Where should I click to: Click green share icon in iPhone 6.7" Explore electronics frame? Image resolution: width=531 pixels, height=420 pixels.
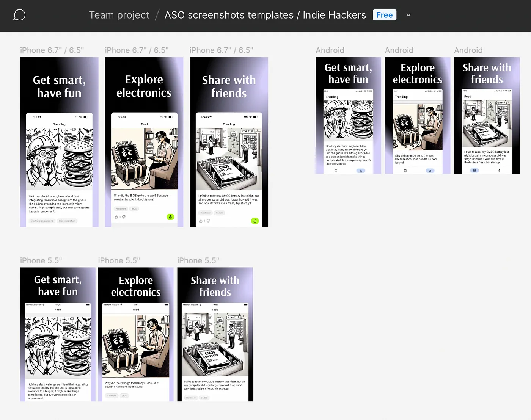pos(170,217)
